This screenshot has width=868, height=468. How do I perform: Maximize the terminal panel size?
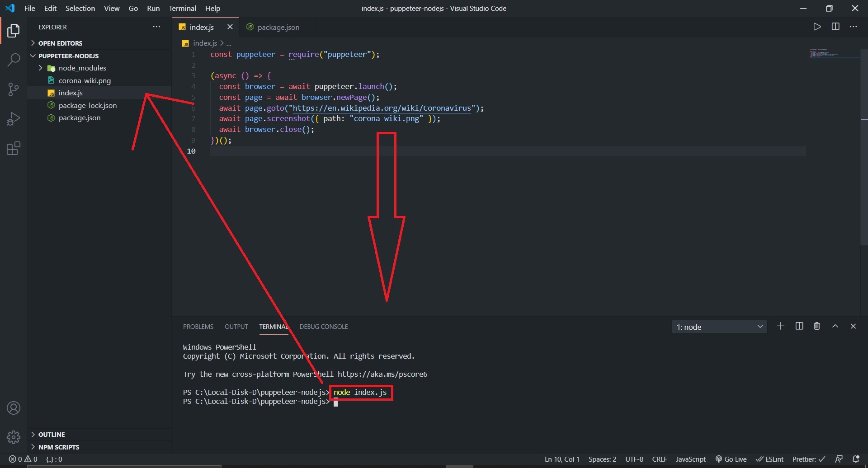835,326
